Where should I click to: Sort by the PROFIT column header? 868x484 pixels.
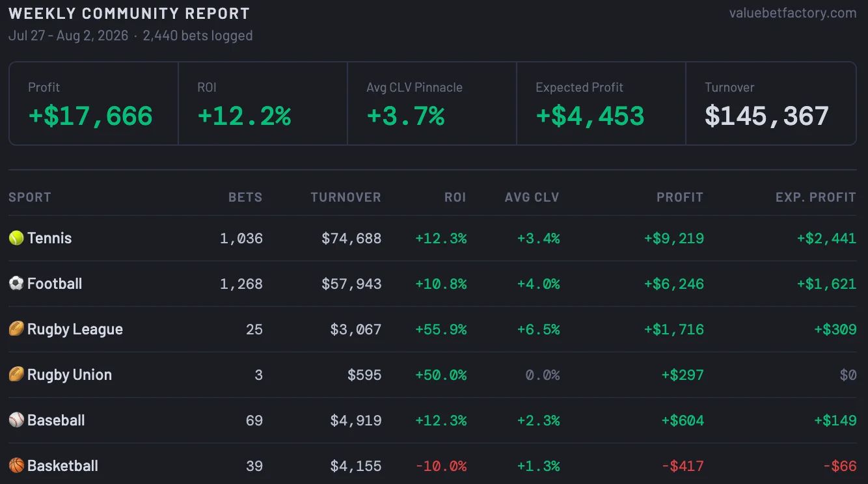[x=680, y=197]
